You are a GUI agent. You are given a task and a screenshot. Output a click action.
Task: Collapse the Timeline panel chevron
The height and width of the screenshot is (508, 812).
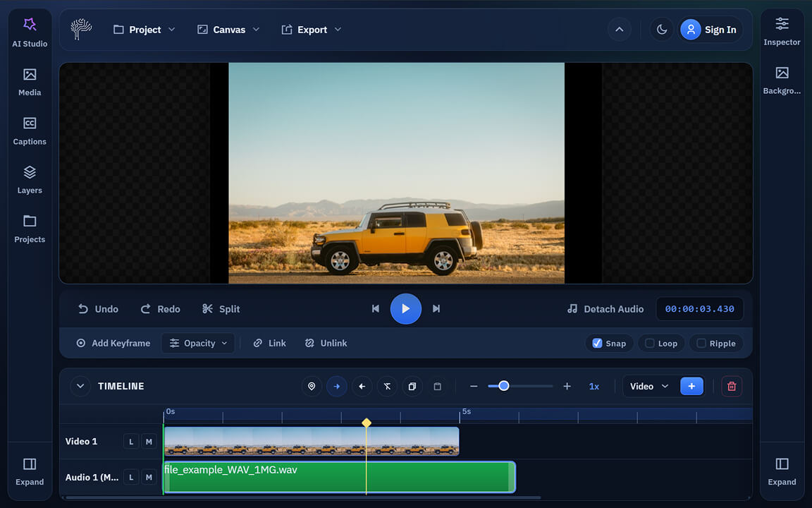[x=80, y=387]
